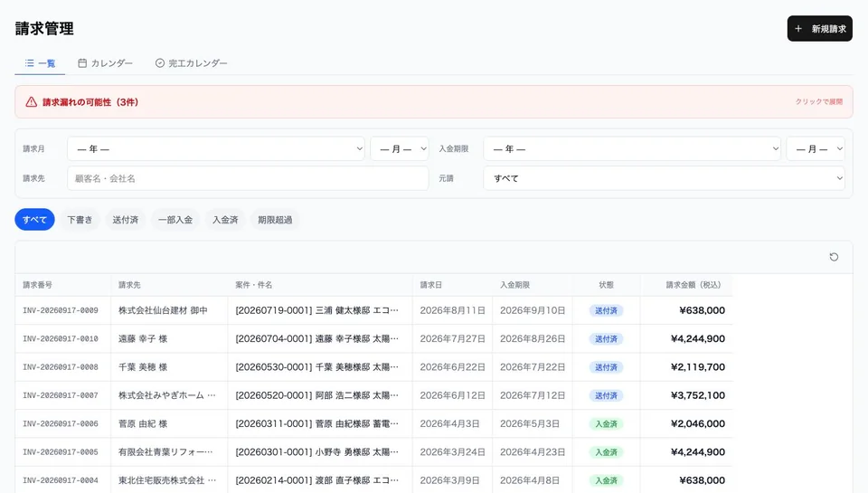
Task: Click the refresh icon above the table
Action: (834, 257)
